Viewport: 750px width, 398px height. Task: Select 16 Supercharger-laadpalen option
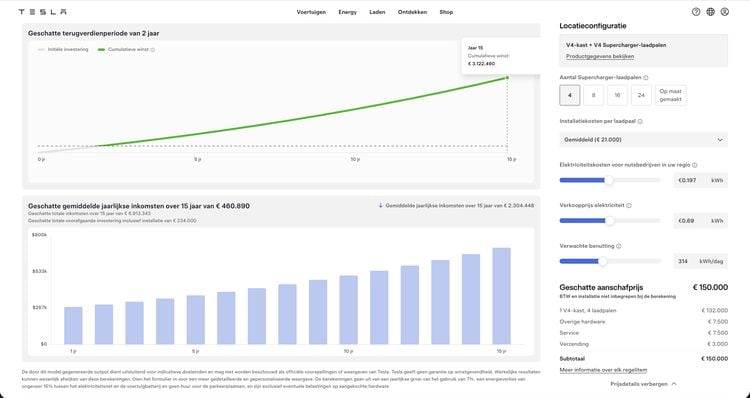[x=618, y=95]
